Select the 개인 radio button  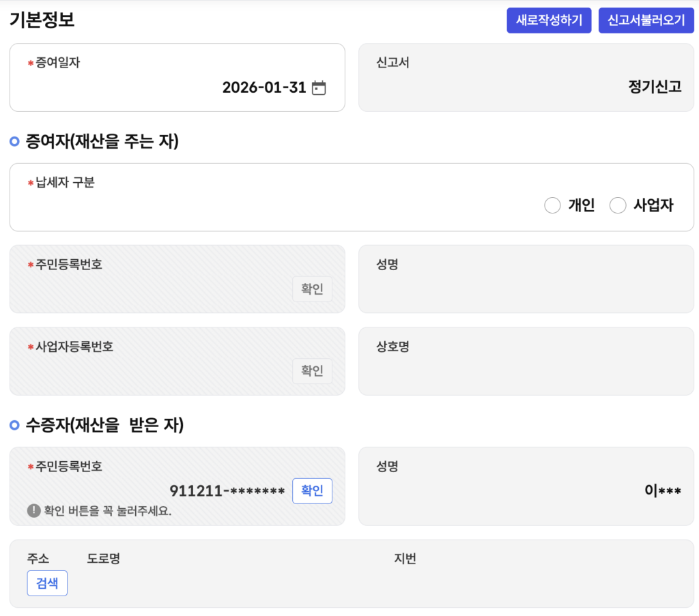(x=552, y=205)
